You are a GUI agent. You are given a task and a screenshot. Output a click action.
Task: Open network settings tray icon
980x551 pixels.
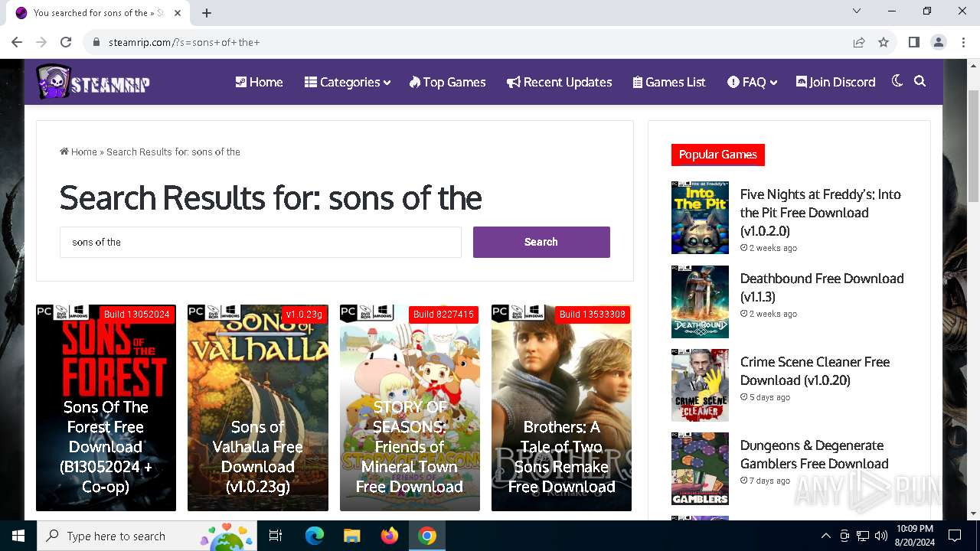pyautogui.click(x=863, y=536)
